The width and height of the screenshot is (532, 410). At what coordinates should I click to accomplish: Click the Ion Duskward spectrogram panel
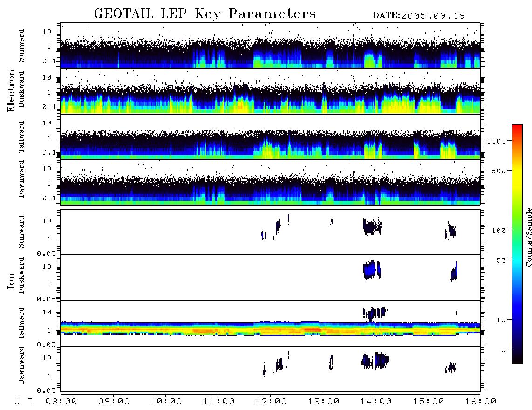tap(270, 278)
